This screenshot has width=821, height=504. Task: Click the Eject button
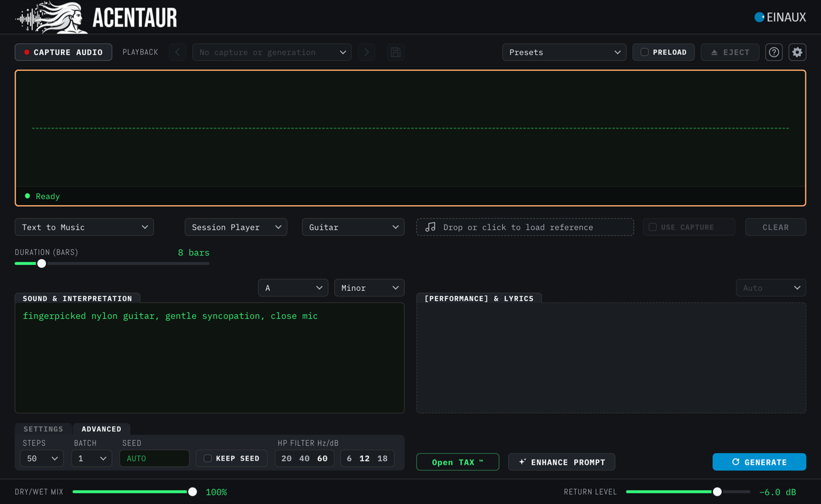730,52
